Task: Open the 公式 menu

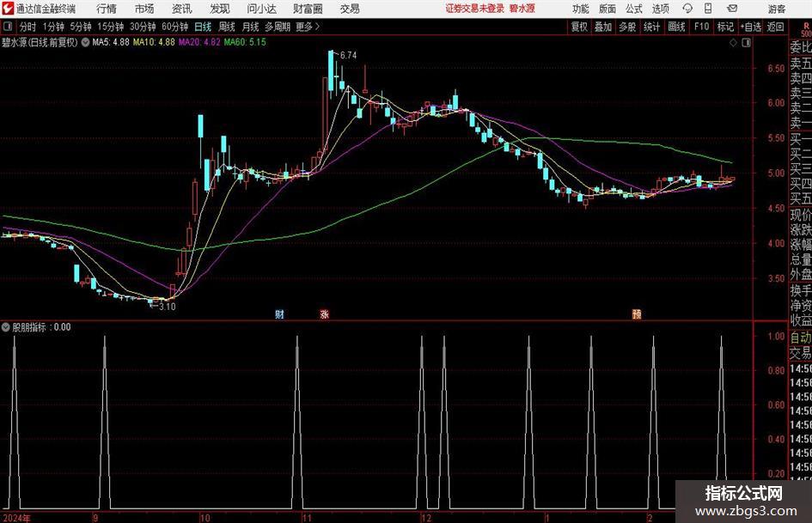Action: point(634,9)
